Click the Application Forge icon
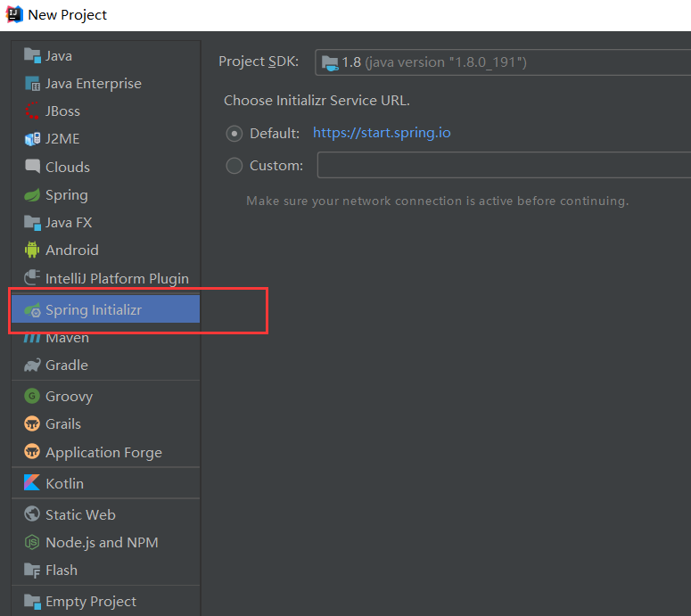 click(x=32, y=452)
